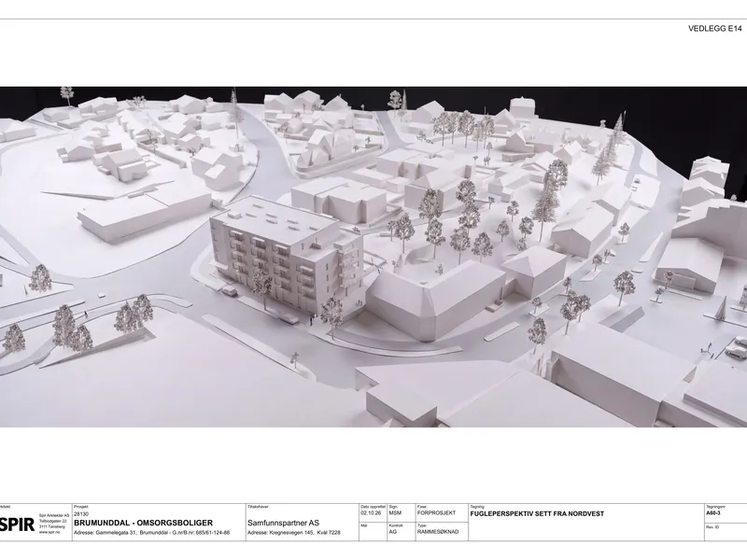The image size is (747, 560).
Task: Select project number '28130'
Action: [81, 514]
